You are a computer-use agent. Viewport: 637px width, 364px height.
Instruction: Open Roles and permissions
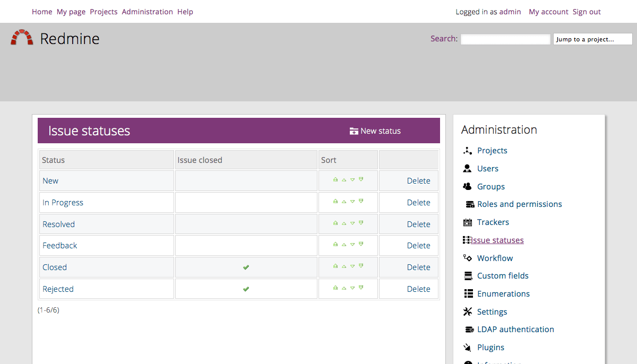click(x=520, y=204)
